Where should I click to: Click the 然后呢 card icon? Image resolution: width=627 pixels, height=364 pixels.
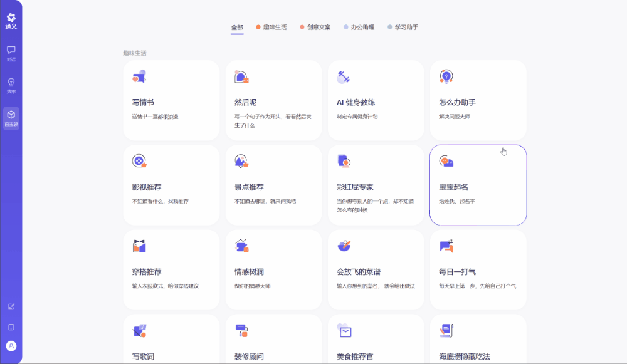point(241,76)
